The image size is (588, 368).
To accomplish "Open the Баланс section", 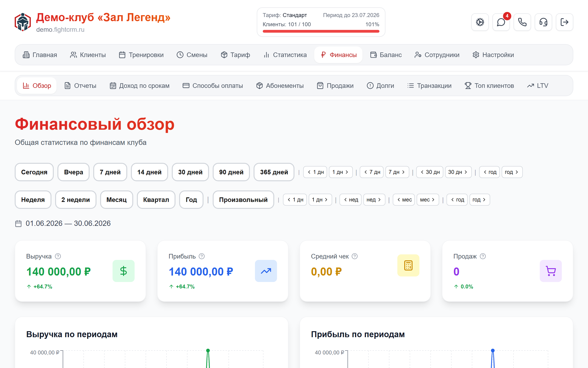I will tap(386, 55).
